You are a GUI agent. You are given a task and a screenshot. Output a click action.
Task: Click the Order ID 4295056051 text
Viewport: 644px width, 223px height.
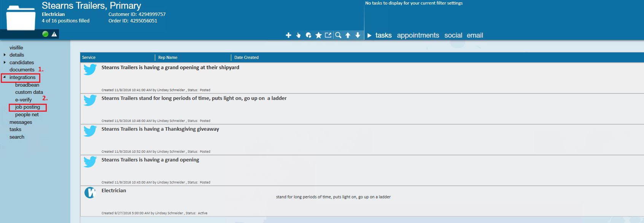coord(133,21)
